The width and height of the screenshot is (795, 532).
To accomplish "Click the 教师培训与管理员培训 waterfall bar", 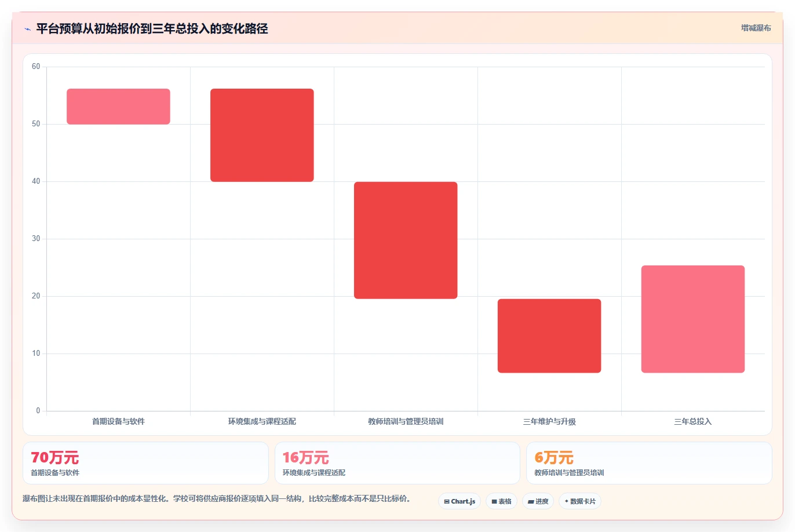I will point(406,241).
